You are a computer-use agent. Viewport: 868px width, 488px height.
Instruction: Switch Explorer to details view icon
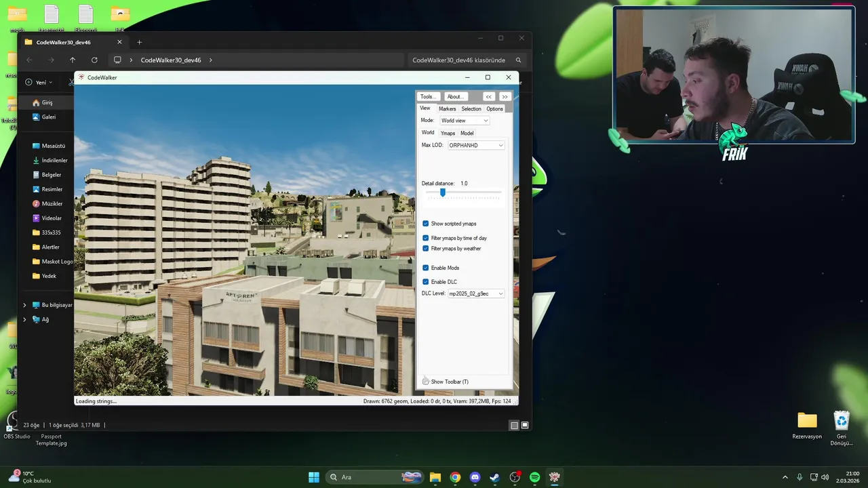tap(514, 426)
